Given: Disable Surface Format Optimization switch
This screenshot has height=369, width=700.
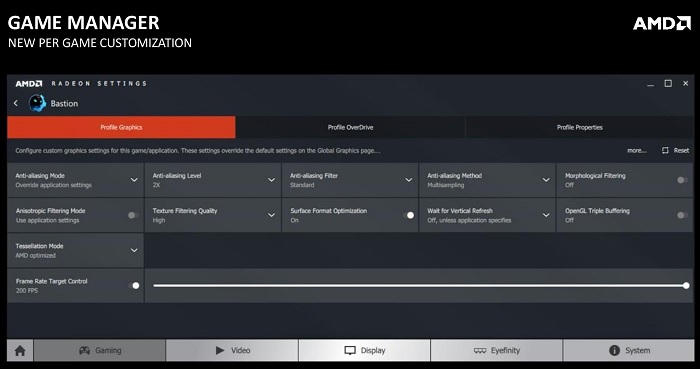Looking at the screenshot, I should tap(408, 215).
